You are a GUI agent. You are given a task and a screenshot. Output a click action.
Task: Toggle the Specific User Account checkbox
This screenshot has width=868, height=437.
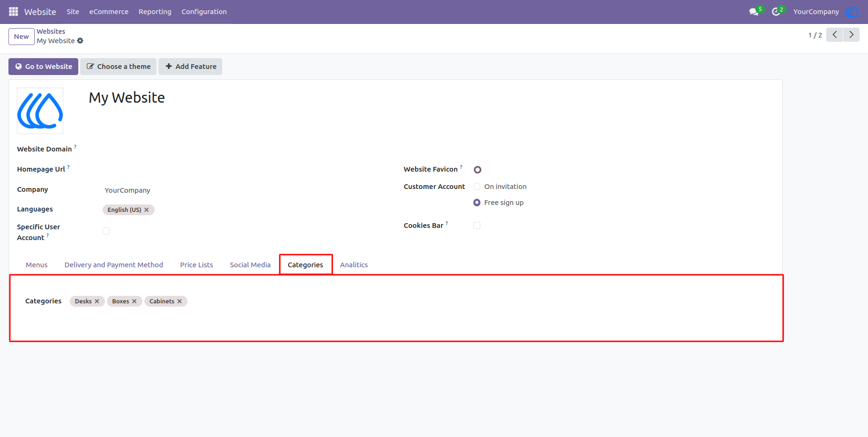[106, 231]
